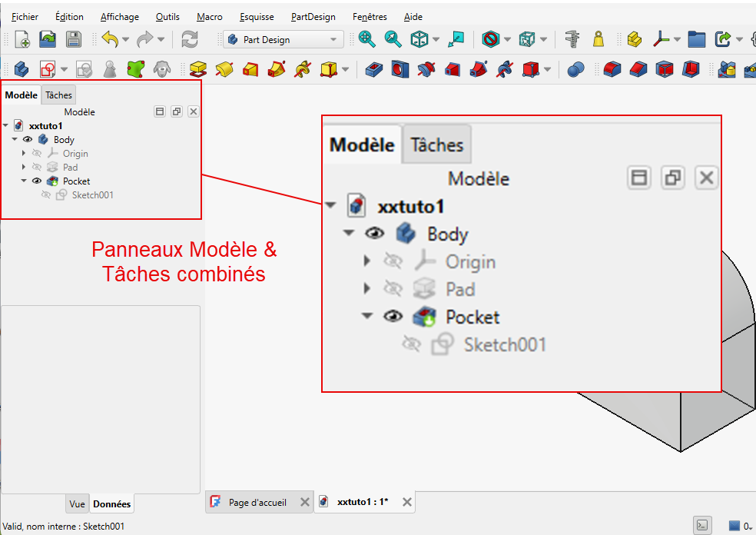Screen dimensions: 756x535
Task: Select the Pocket tool icon
Action: pyautogui.click(x=373, y=69)
